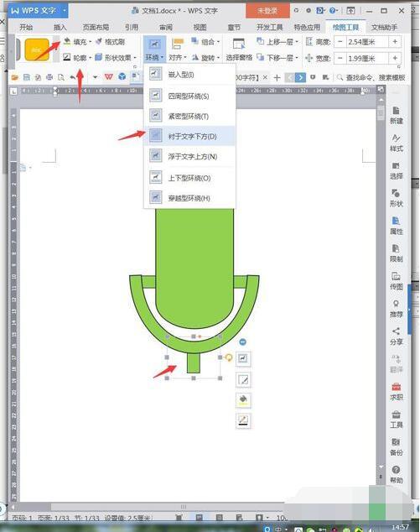This screenshot has width=420, height=532.
Task: Open the 帮助 help icon in sidebar
Action: click(x=396, y=475)
